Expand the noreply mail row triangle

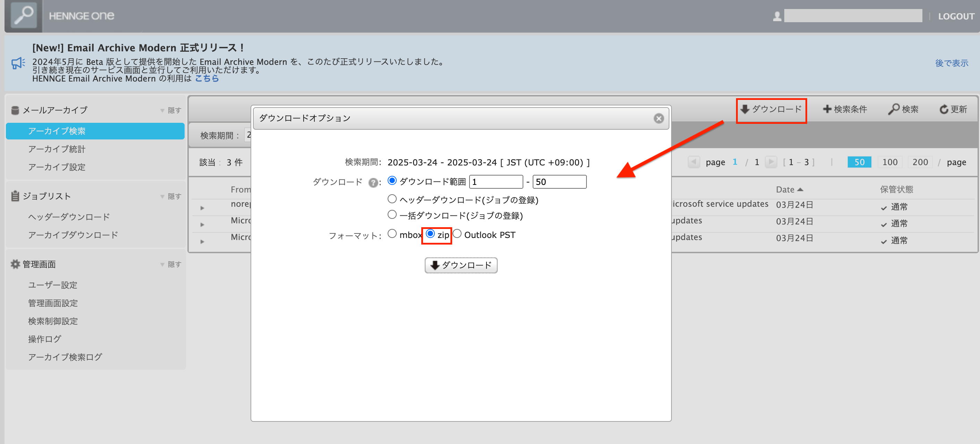(202, 208)
